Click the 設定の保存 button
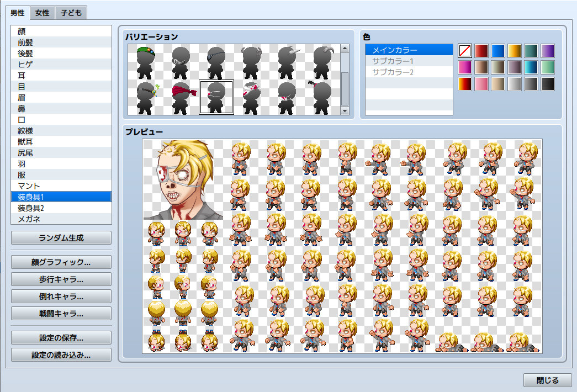The width and height of the screenshot is (577, 392). click(61, 337)
